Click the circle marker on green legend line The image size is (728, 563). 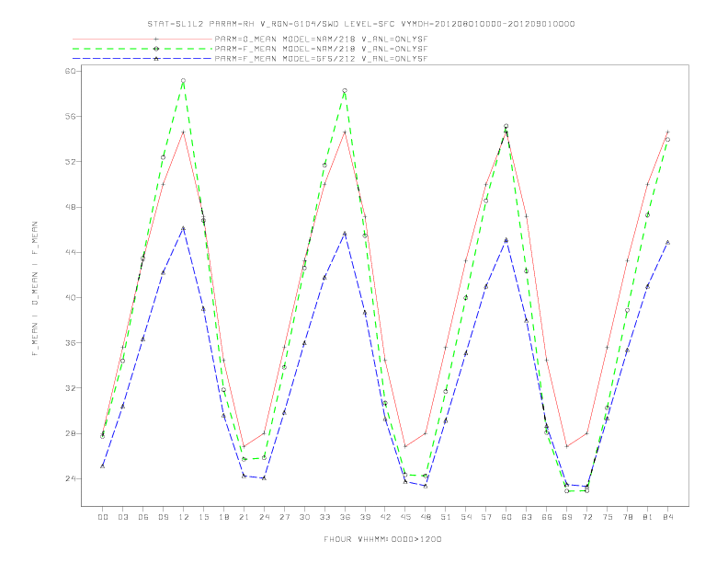coord(156,49)
